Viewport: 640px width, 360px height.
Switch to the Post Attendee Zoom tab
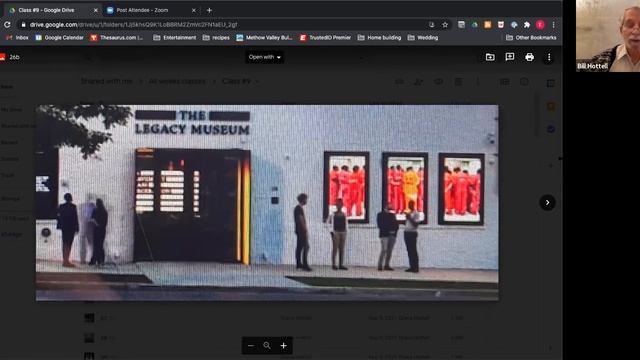pyautogui.click(x=151, y=10)
